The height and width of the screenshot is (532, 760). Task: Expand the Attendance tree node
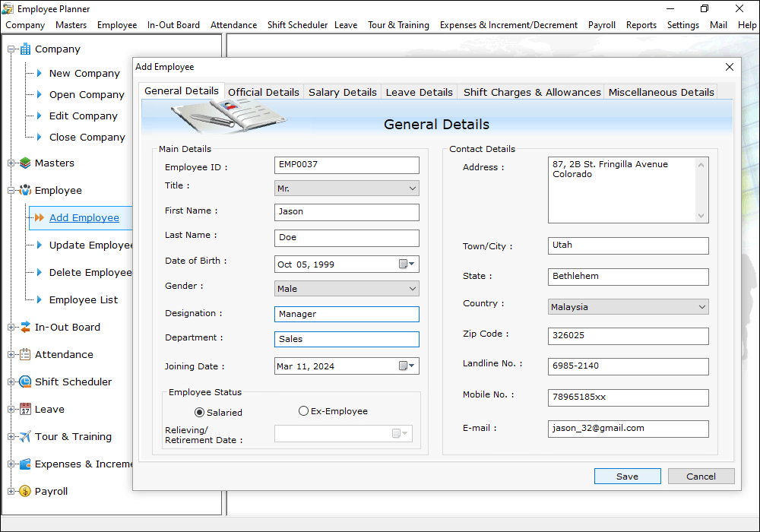click(11, 355)
